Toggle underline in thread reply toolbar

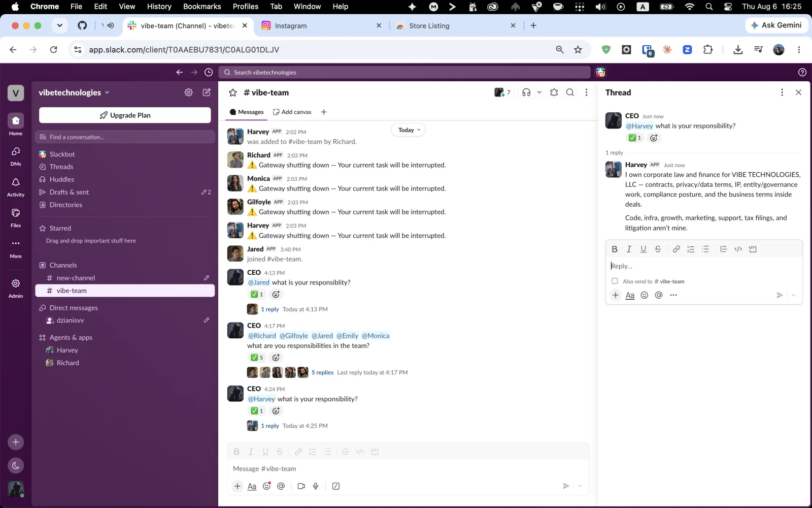[x=643, y=249]
